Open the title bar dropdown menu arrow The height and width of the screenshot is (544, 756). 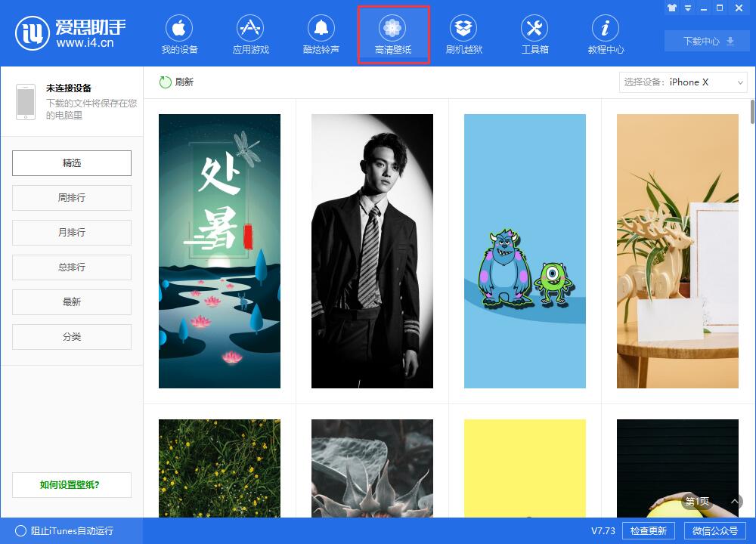click(x=687, y=8)
